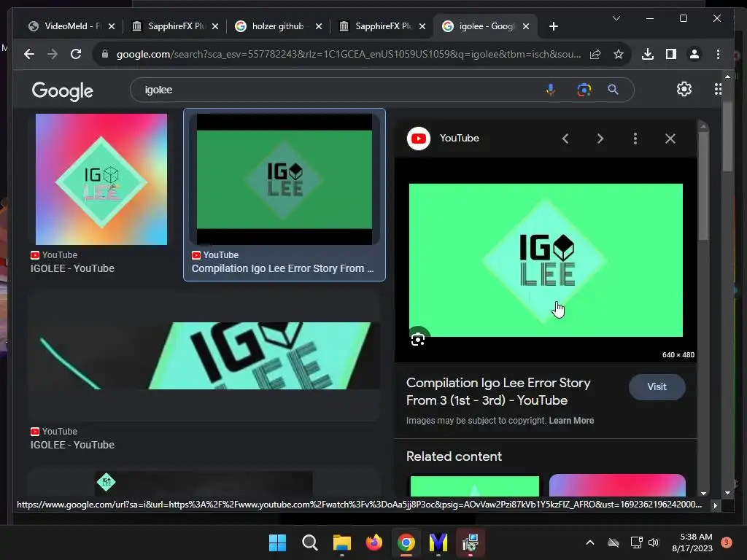Toggle the Chrome side panel
This screenshot has width=747, height=560.
tap(671, 54)
